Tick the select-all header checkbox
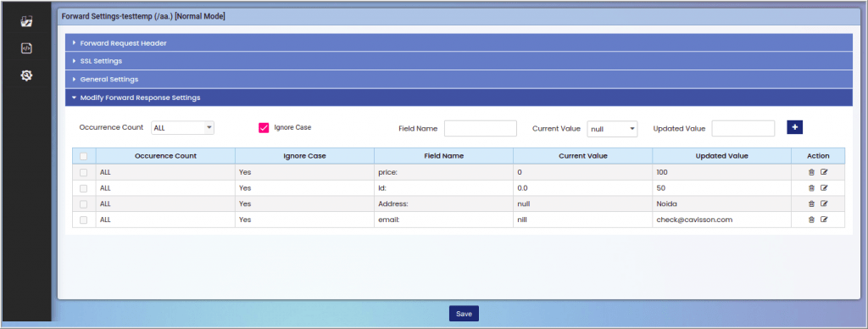The height and width of the screenshot is (329, 868). pyautogui.click(x=84, y=156)
